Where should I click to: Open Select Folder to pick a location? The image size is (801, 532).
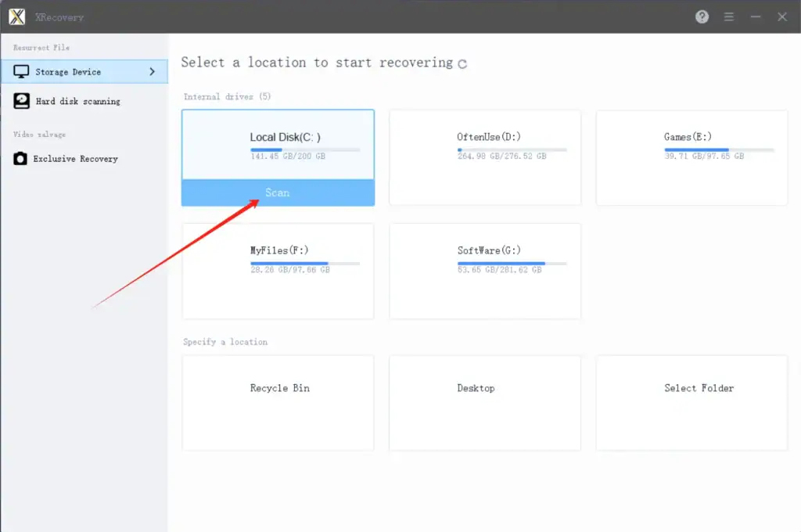(691, 403)
